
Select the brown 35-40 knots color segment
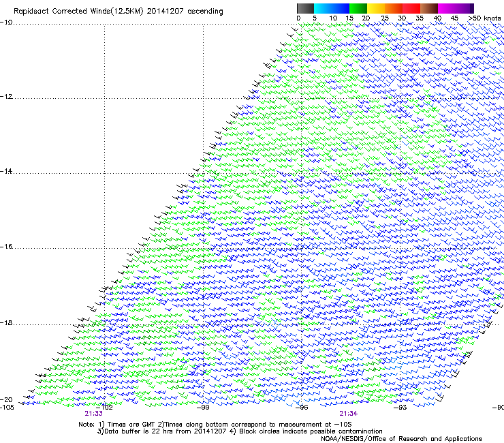[429, 8]
